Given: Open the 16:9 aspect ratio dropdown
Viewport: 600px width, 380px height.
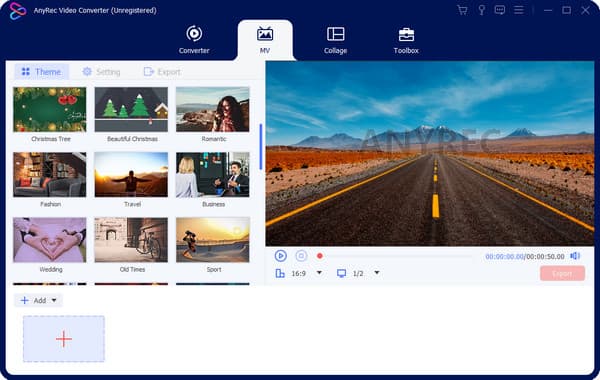Looking at the screenshot, I should click(319, 273).
